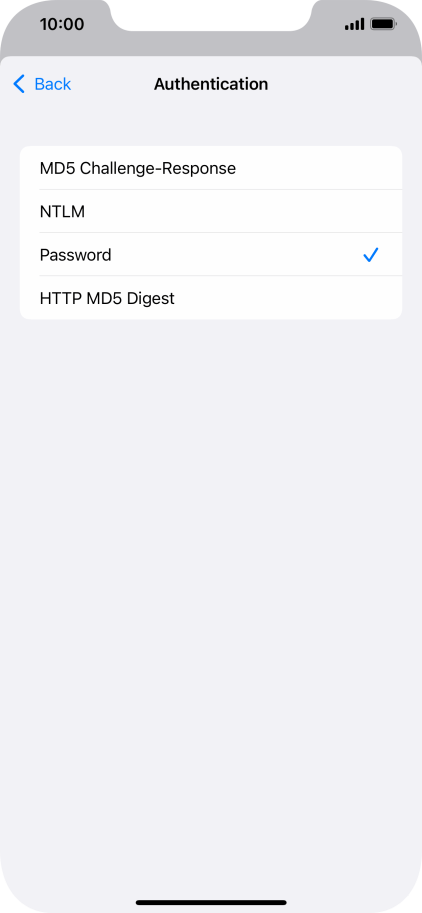Return to previous screen via chevron arrow

(19, 84)
